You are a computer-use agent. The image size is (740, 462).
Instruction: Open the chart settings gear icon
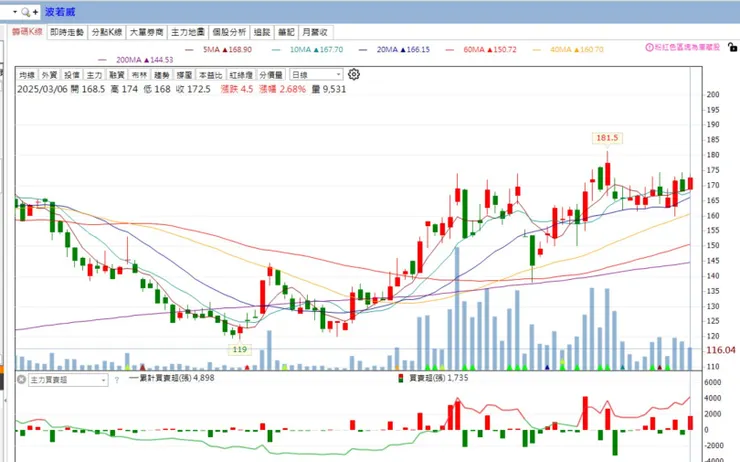[354, 75]
